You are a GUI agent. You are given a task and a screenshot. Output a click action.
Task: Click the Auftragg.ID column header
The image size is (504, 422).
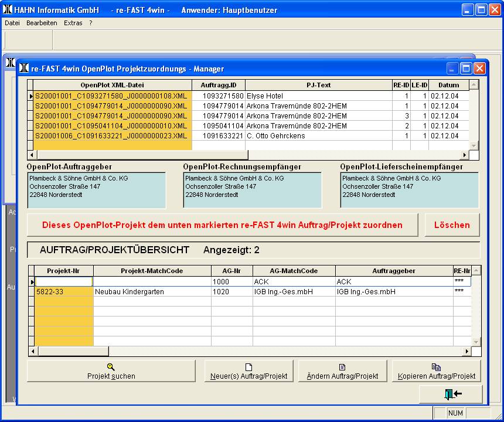(219, 85)
